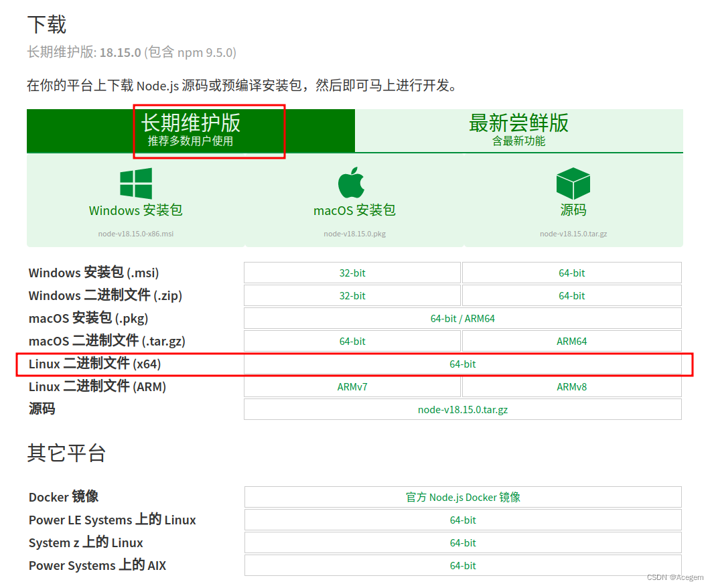714x588 pixels.
Task: Download ARM64 macOS 二进制文件 (.tar.gz)
Action: pos(571,341)
